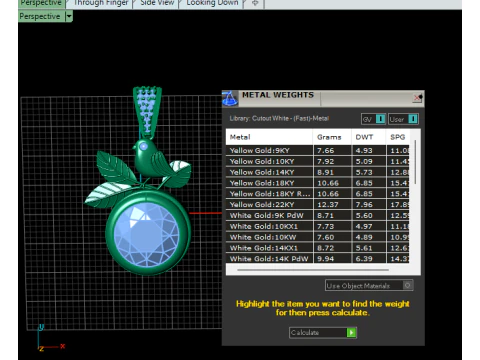Image resolution: width=480 pixels, height=360 pixels.
Task: Toggle Use Object Materials option
Action: 369,285
